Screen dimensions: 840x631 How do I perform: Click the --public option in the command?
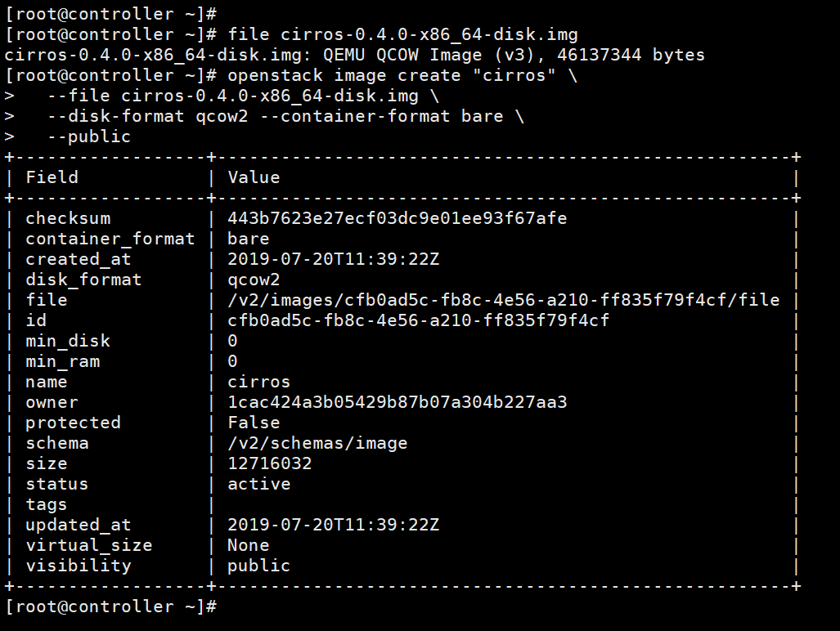tap(89, 136)
